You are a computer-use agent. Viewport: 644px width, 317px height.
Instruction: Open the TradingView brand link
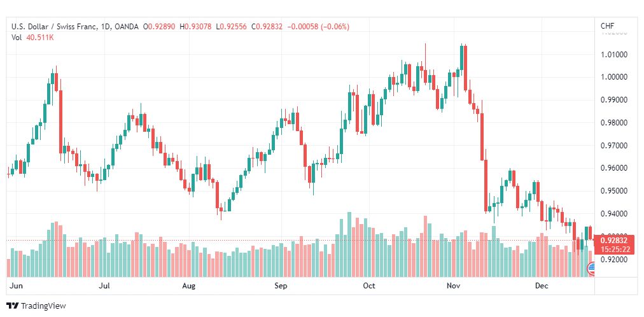click(36, 306)
